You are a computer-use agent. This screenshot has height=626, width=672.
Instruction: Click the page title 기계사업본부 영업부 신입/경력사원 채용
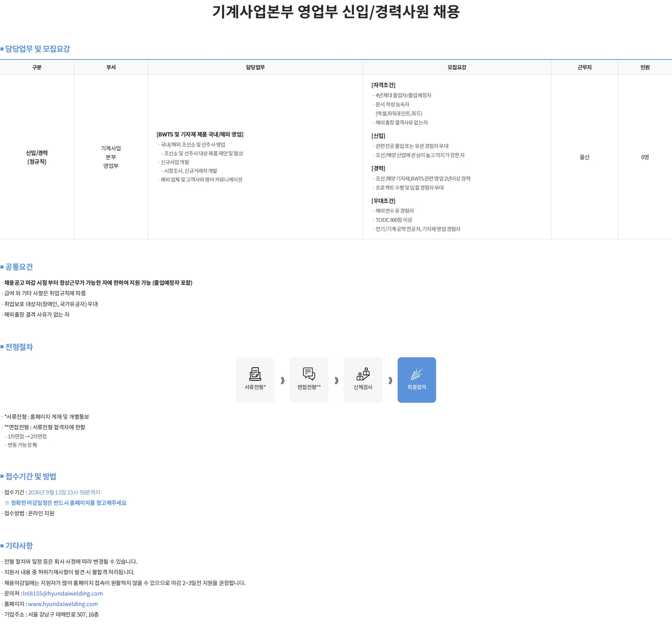[x=336, y=12]
